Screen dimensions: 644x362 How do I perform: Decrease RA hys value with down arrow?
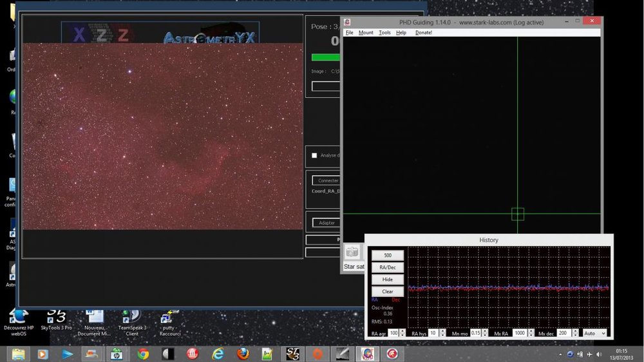point(442,336)
